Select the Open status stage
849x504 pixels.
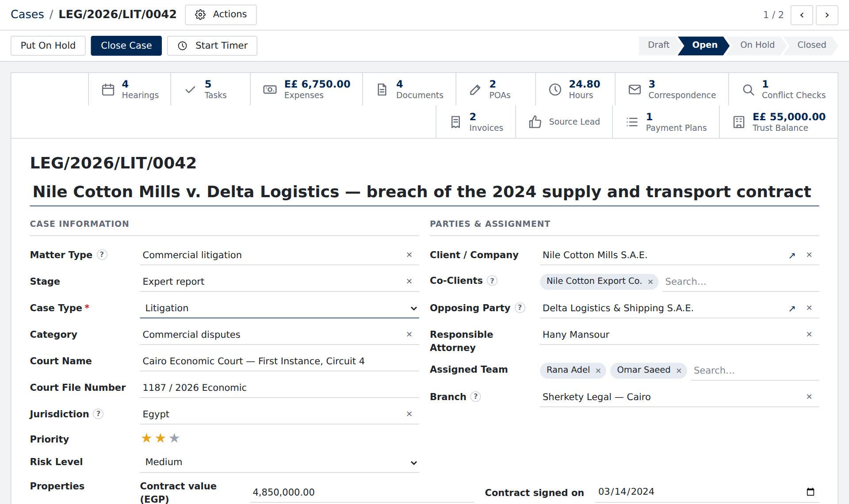(x=704, y=45)
